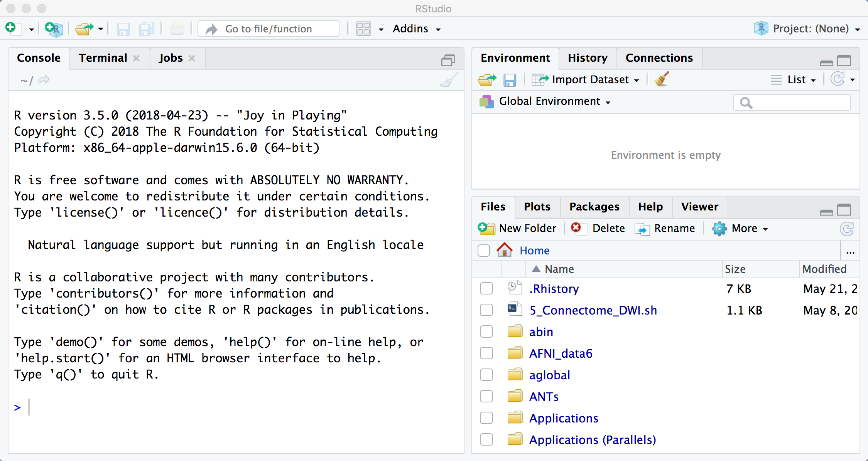Refresh the Environment pane
868x461 pixels.
point(838,79)
